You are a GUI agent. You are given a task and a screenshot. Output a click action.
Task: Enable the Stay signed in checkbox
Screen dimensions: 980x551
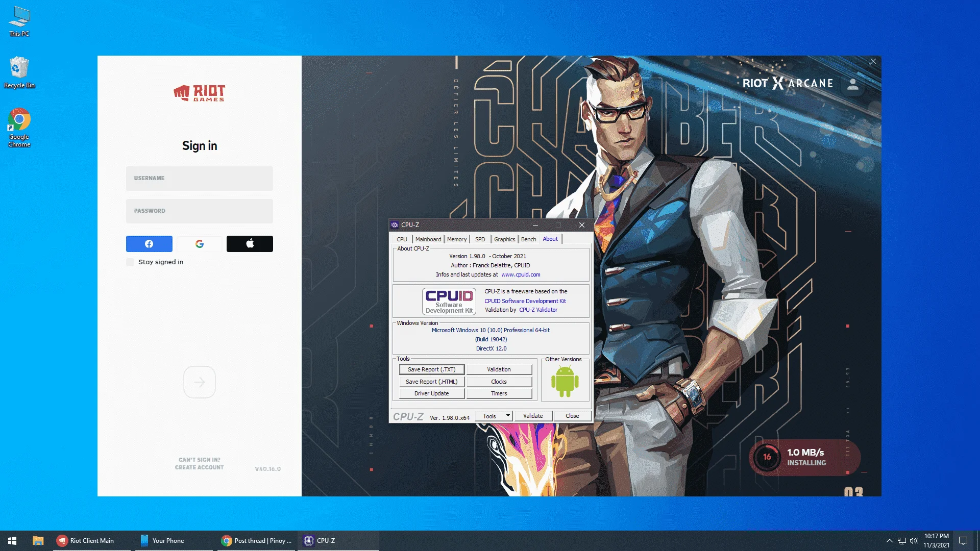point(130,262)
